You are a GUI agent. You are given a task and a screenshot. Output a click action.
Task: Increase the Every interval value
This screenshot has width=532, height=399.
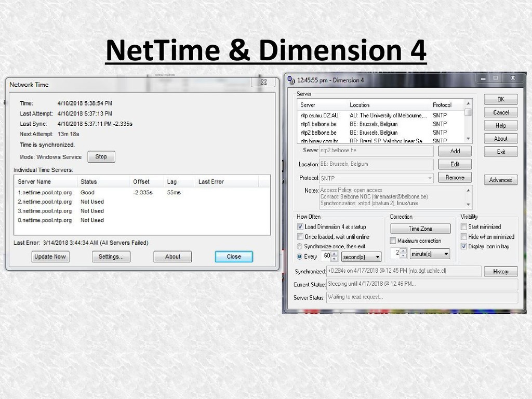[x=335, y=254]
